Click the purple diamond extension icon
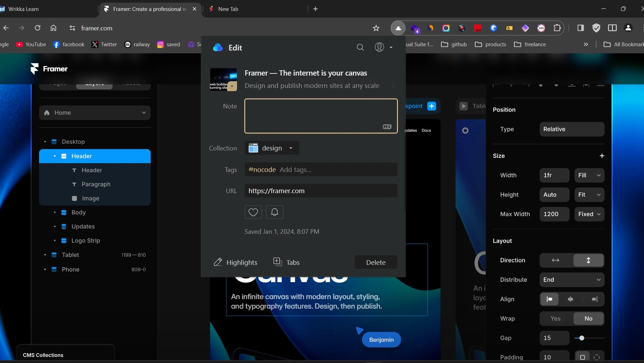The image size is (644, 363). tap(525, 28)
